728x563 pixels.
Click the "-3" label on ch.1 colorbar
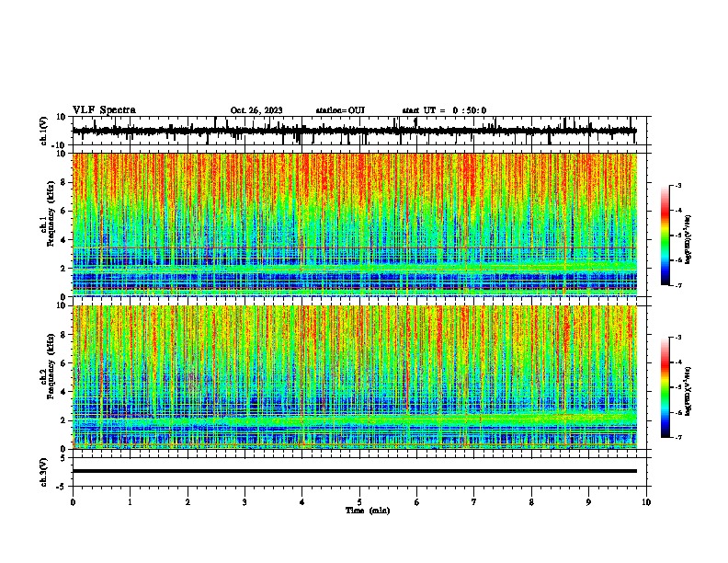[x=678, y=185]
